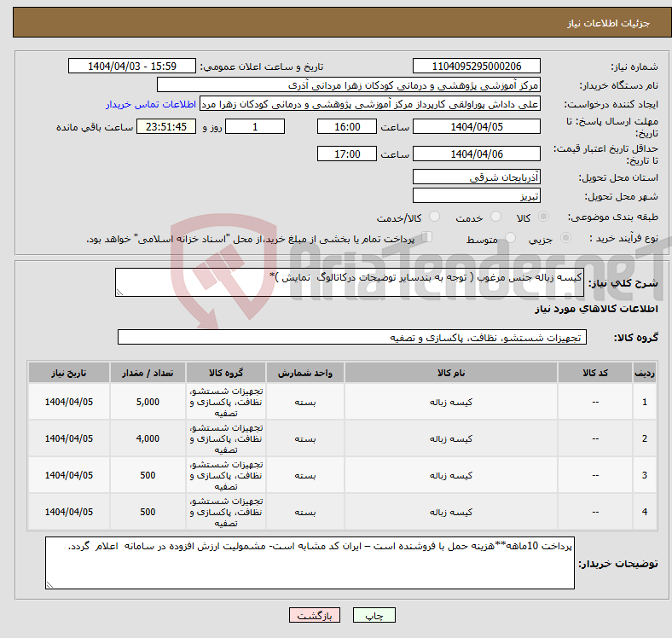Screen dimensions: 672x638
Task: Select table row 1 with quantity 5,000
Action: point(342,402)
